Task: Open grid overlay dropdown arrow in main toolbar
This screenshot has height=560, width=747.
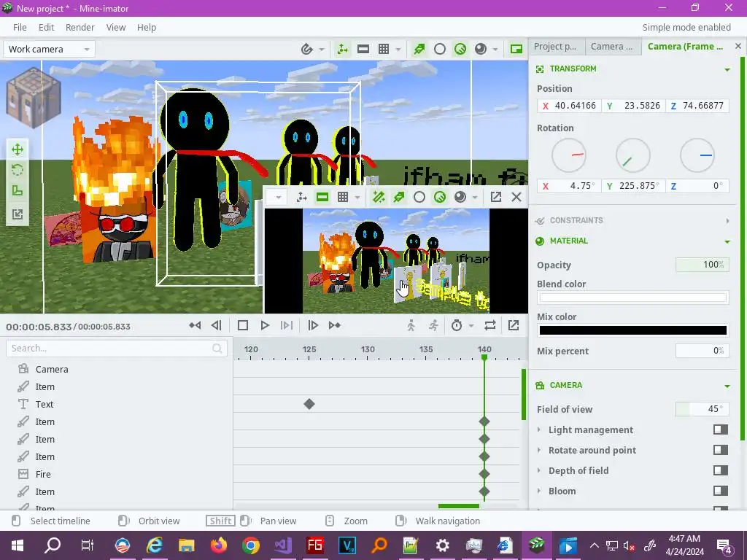Action: pyautogui.click(x=398, y=49)
